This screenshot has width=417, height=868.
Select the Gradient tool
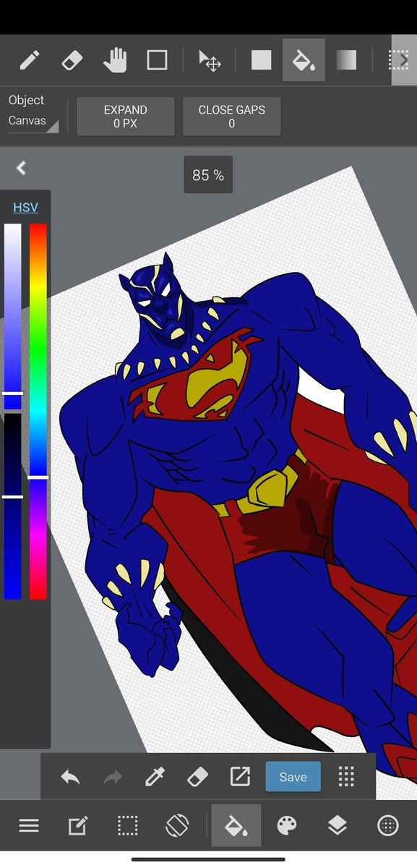[346, 60]
